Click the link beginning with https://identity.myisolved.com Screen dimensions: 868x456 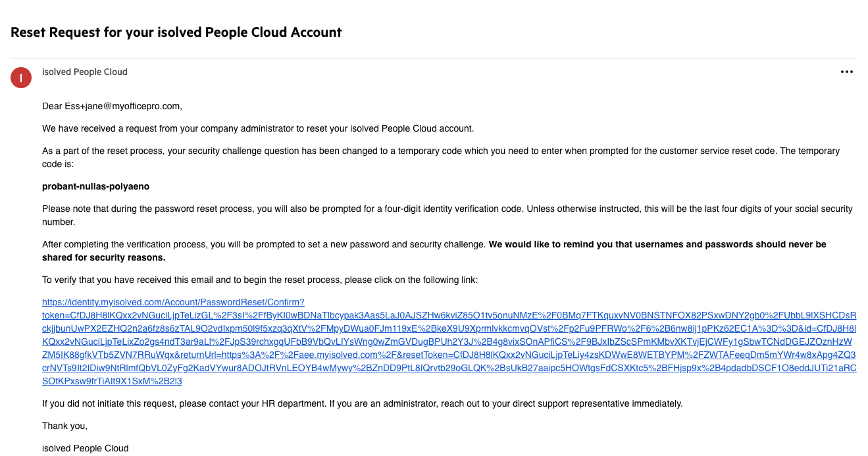[x=173, y=301]
